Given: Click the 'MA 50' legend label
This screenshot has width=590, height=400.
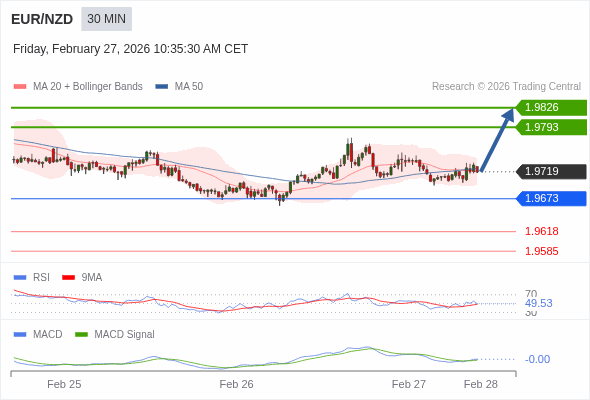Looking at the screenshot, I should pyautogui.click(x=189, y=87).
